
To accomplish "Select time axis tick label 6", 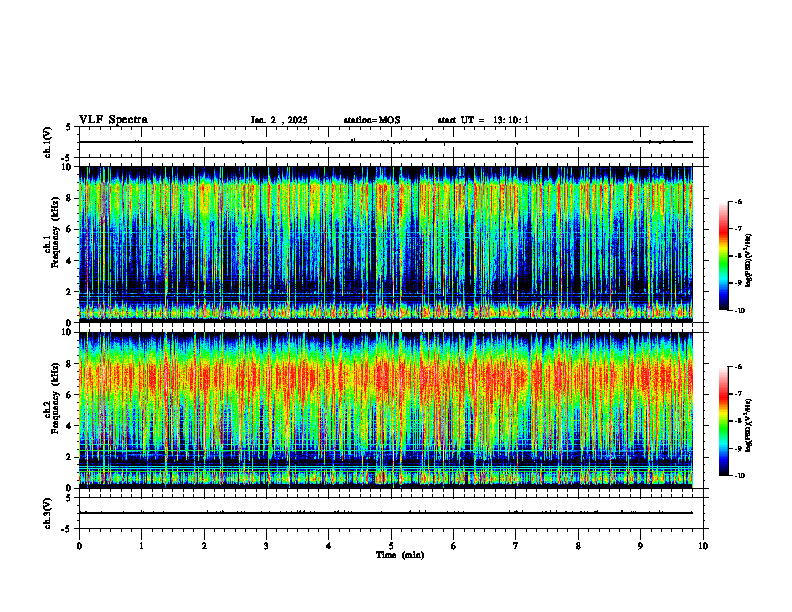I will [454, 546].
